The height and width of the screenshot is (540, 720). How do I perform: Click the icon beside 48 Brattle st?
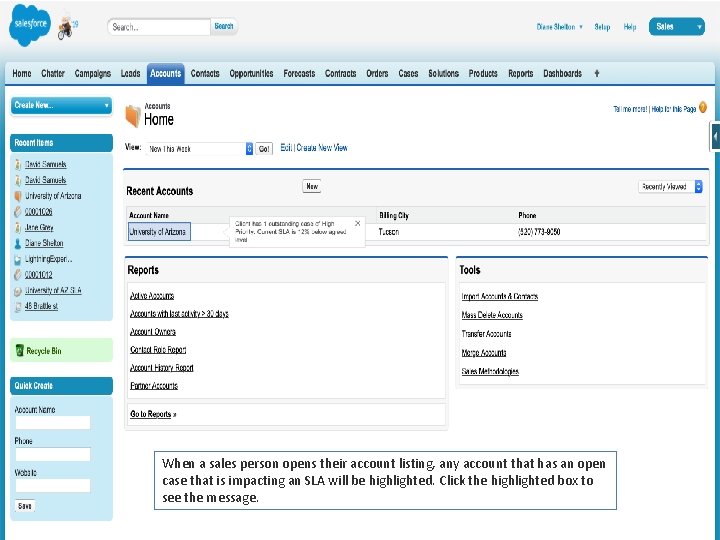(18, 307)
